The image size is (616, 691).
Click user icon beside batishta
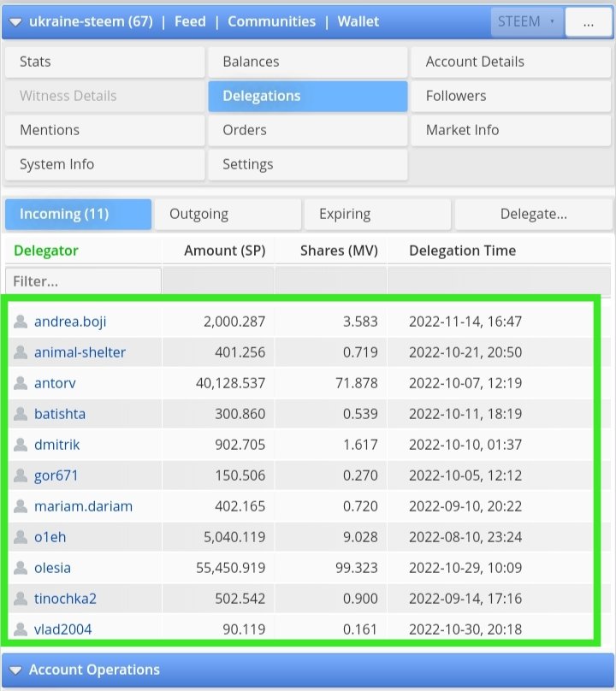(21, 414)
